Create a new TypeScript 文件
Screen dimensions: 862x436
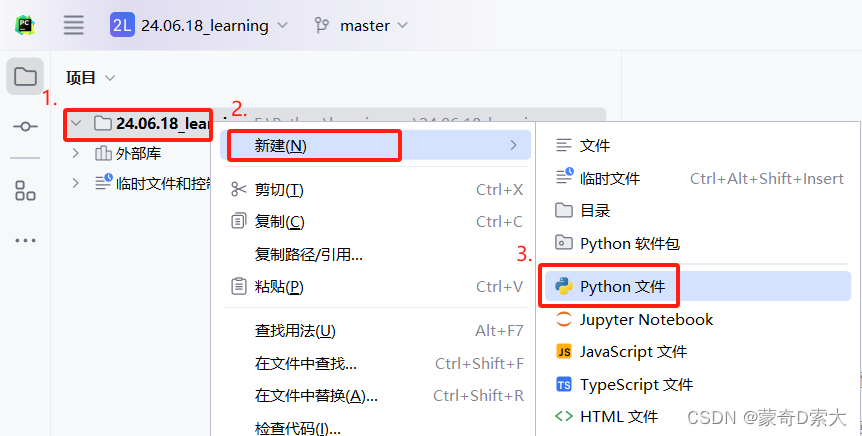(x=698, y=384)
